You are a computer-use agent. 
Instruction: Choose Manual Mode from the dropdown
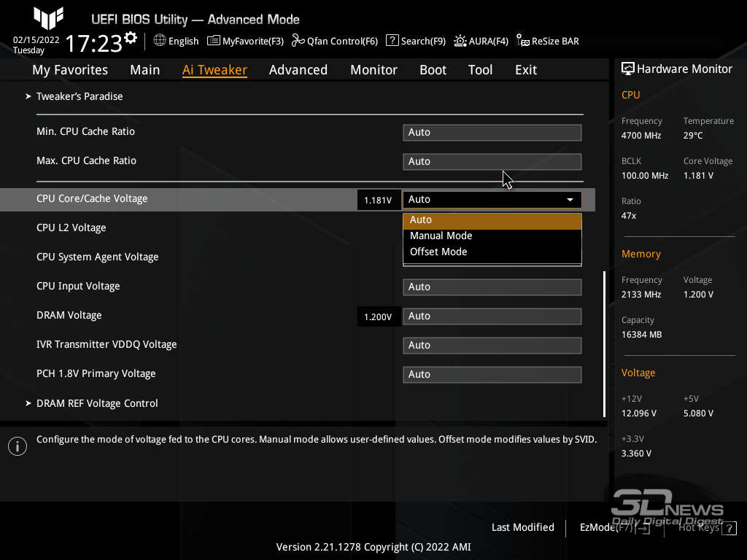point(492,236)
